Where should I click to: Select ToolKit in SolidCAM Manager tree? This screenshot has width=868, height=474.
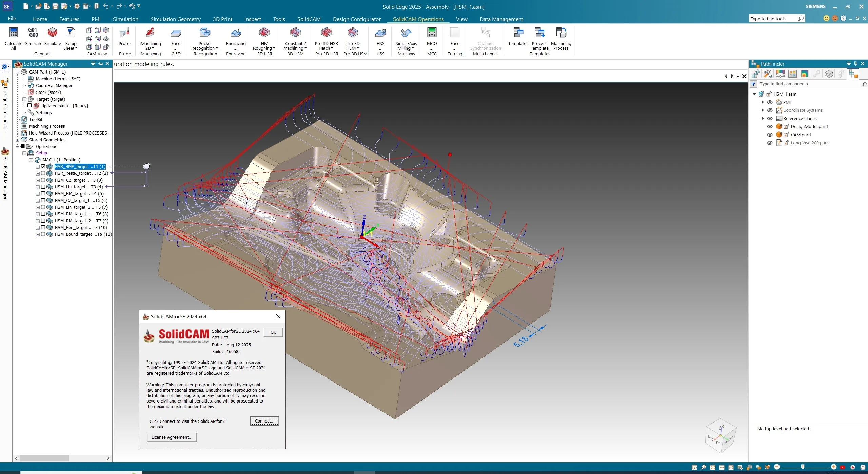coord(36,119)
